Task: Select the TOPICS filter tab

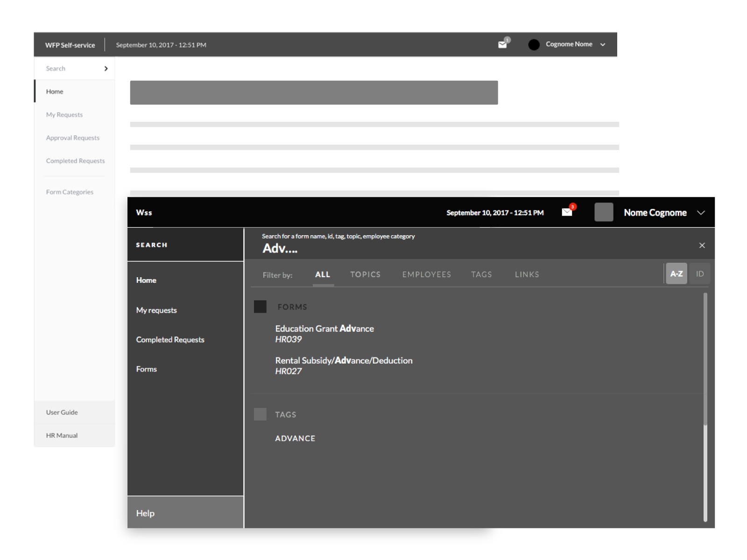Action: tap(365, 274)
